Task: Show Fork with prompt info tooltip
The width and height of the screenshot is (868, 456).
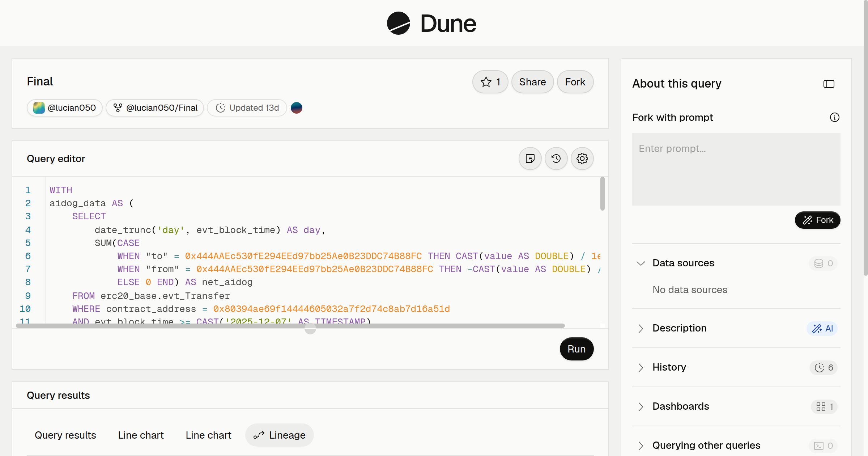Action: 834,117
